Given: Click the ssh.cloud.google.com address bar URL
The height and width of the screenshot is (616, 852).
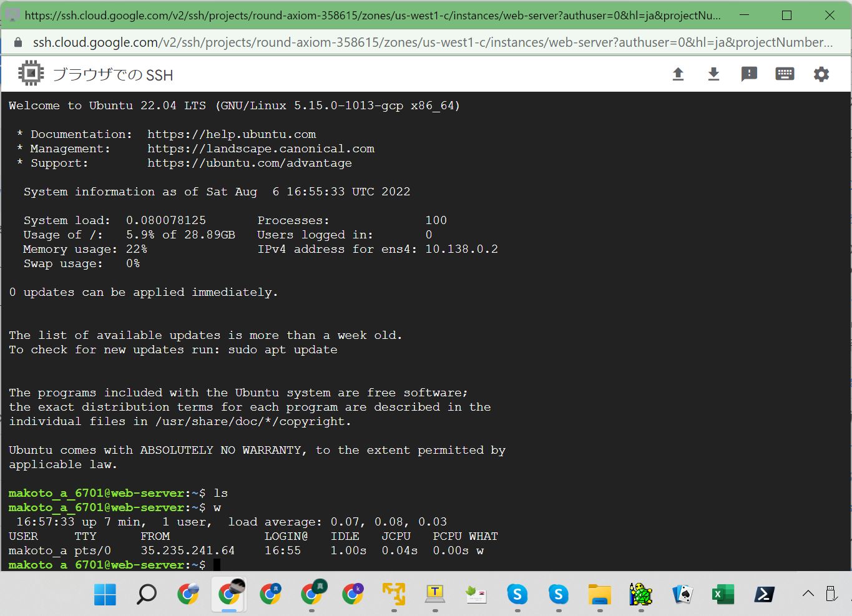Looking at the screenshot, I should (x=431, y=42).
